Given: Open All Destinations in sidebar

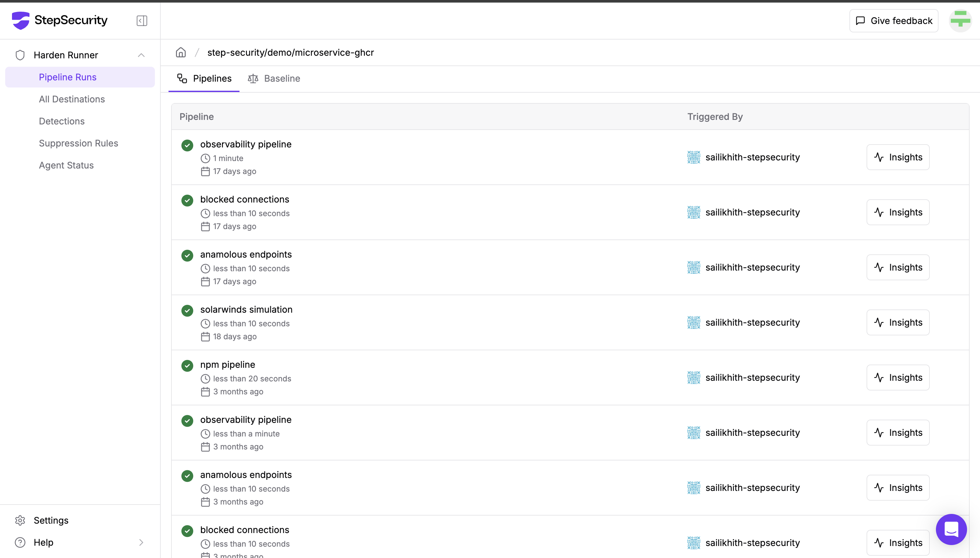Looking at the screenshot, I should point(72,99).
